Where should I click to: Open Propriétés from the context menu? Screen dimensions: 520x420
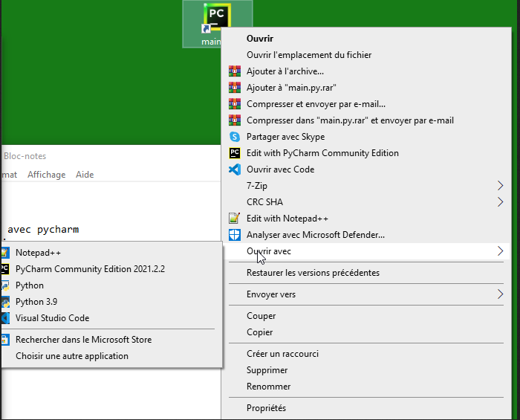tap(266, 408)
